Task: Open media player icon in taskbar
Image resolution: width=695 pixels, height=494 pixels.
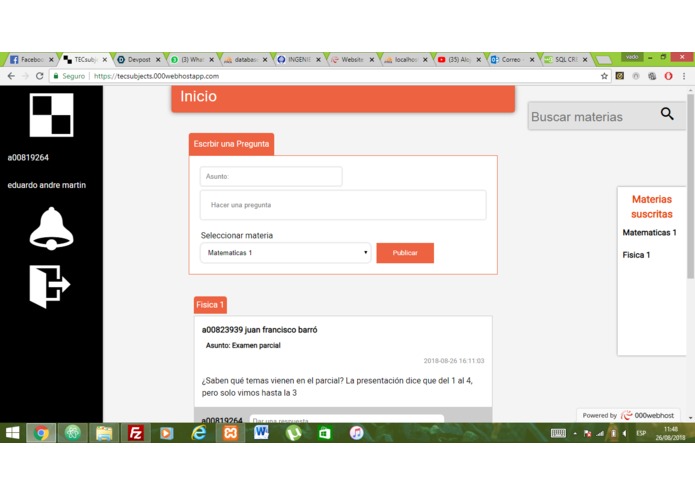Action: pyautogui.click(x=167, y=433)
